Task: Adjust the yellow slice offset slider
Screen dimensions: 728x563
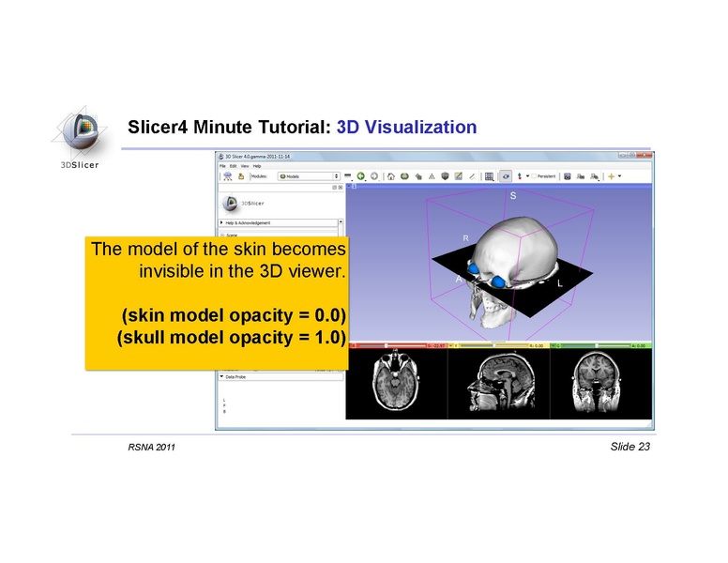Action: click(x=494, y=345)
